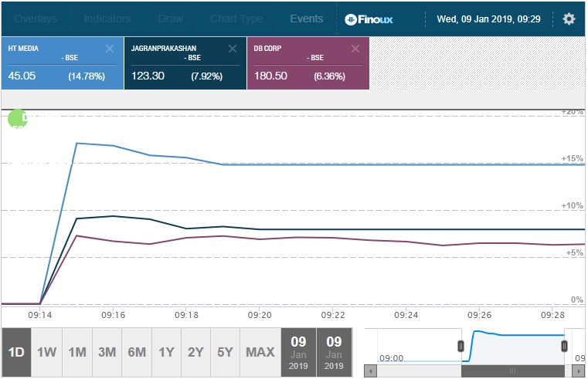This screenshot has height=379, width=588.
Task: Click the 09:14 time axis label
Action: coord(39,316)
